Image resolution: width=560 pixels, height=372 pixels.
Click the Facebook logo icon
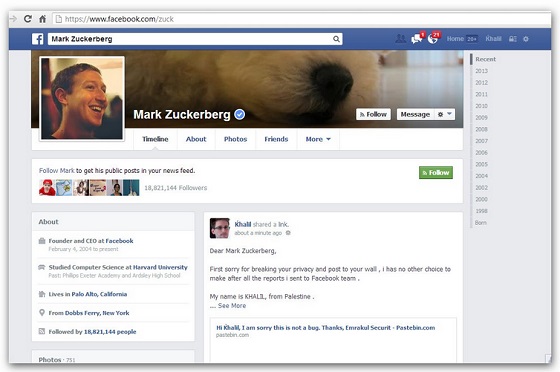point(38,39)
